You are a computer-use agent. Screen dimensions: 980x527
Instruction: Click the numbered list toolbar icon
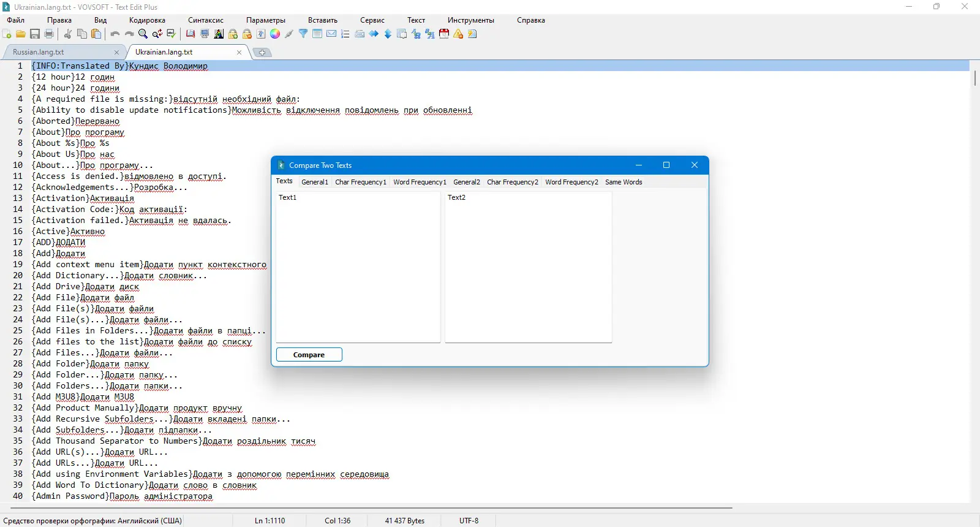(345, 34)
